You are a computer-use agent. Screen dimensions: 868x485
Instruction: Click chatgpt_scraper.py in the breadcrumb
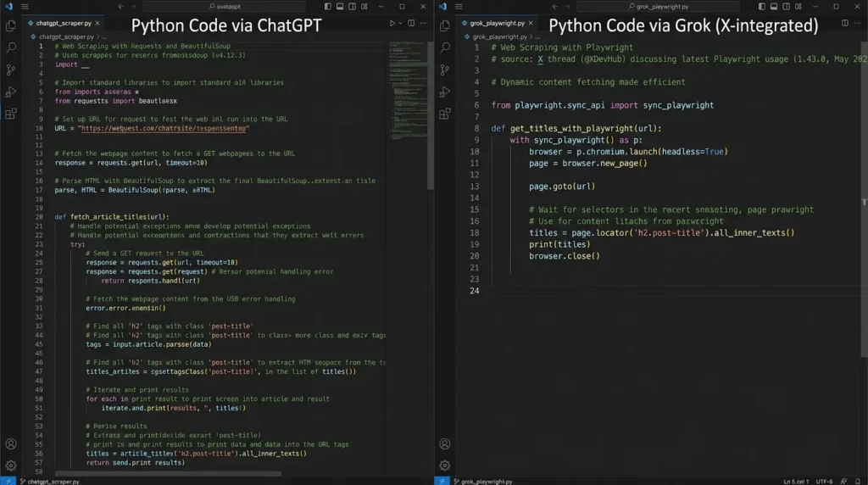66,37
